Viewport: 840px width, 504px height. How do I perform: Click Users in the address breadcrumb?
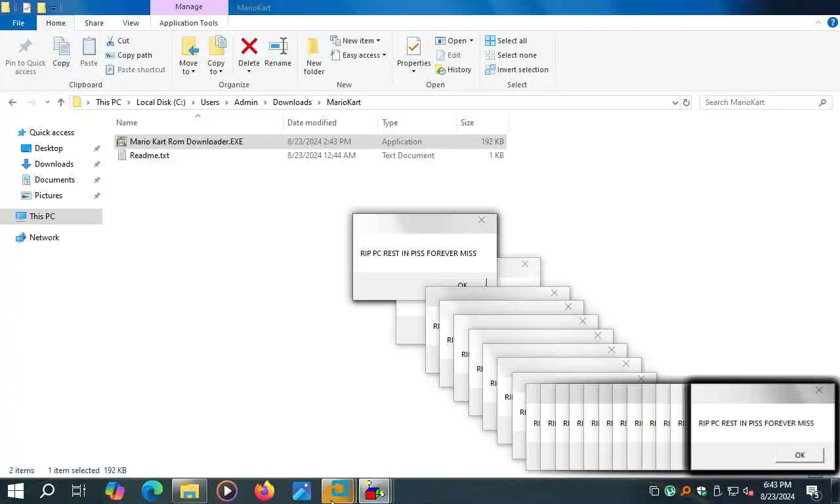[210, 102]
